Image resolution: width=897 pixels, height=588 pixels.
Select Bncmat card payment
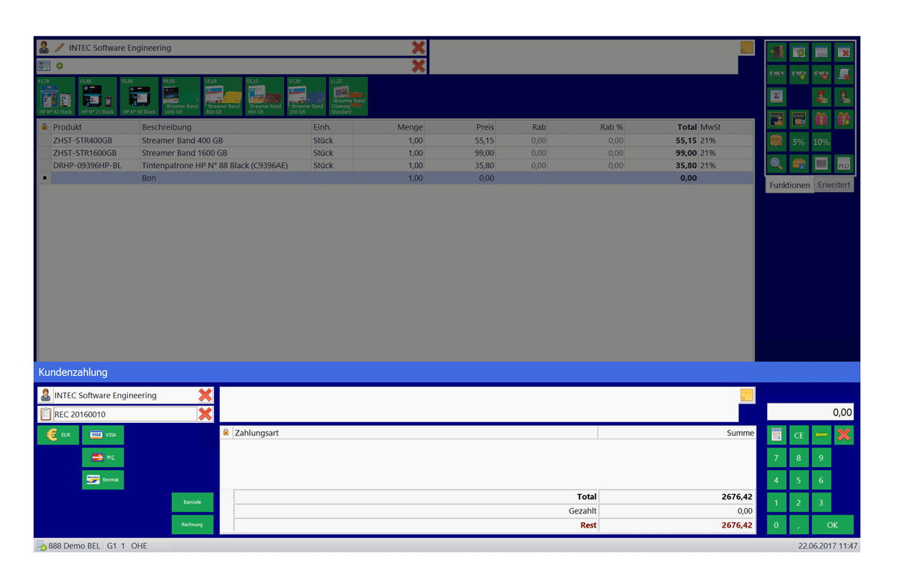(103, 480)
